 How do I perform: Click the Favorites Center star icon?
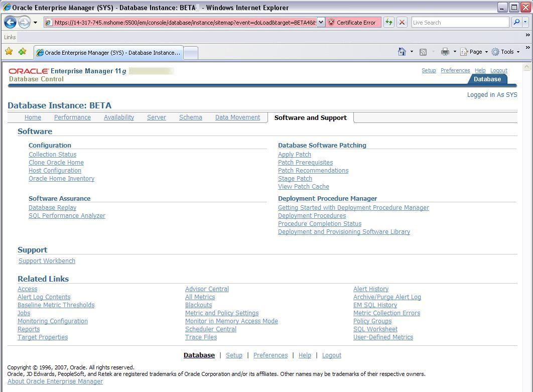[9, 51]
